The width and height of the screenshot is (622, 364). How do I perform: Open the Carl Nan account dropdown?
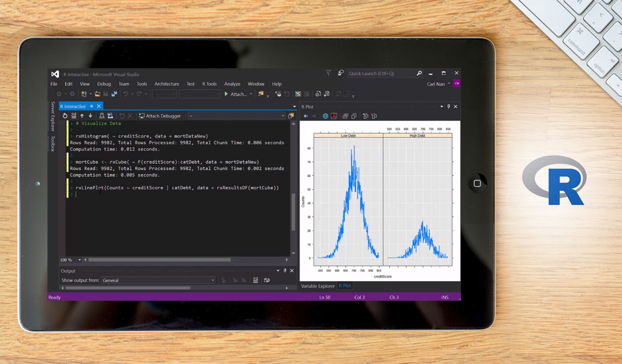[x=438, y=84]
